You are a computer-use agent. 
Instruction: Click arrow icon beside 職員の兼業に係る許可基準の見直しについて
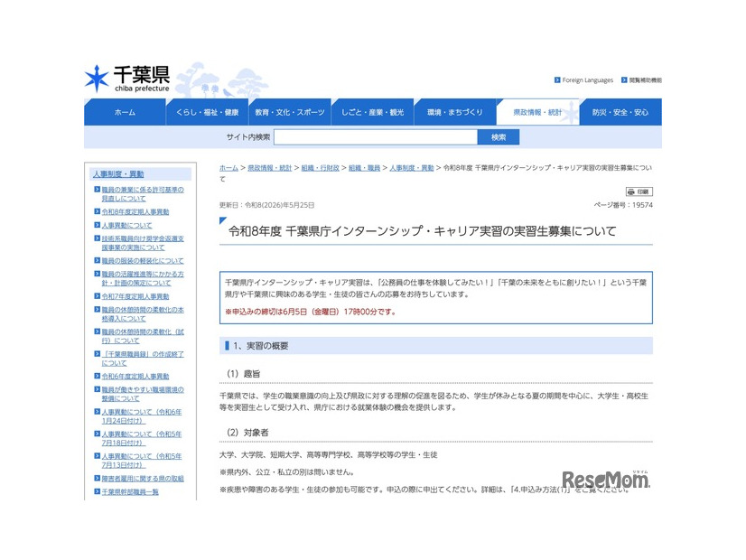point(97,190)
